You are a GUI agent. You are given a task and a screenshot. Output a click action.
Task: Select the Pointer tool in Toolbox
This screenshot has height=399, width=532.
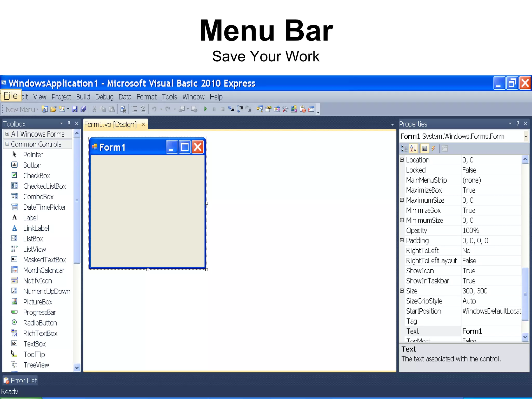pos(33,155)
